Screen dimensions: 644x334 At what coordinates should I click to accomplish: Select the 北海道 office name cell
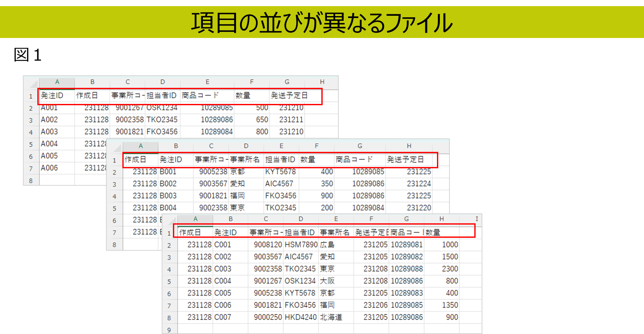point(331,317)
